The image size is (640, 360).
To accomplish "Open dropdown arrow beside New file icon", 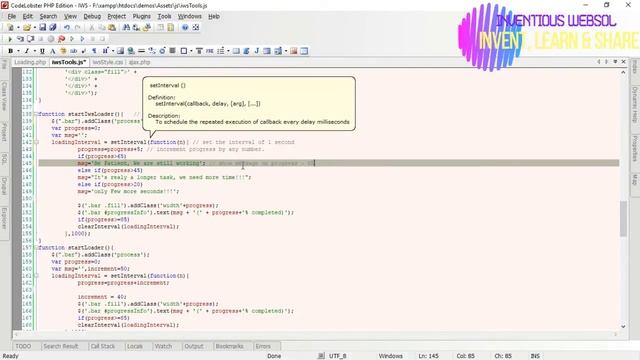I will coord(18,27).
